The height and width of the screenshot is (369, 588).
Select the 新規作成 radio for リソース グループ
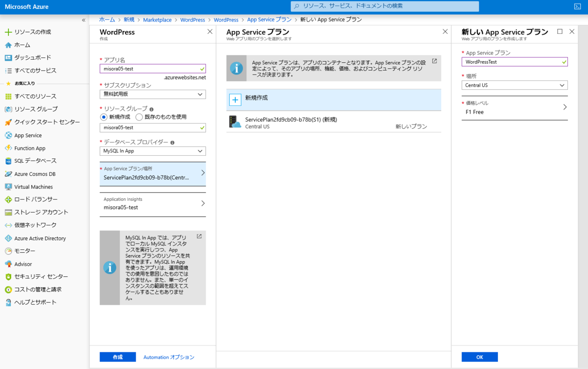[103, 116]
